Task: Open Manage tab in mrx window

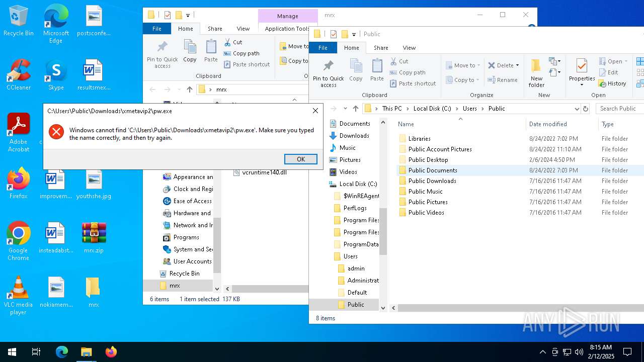Action: pyautogui.click(x=288, y=16)
